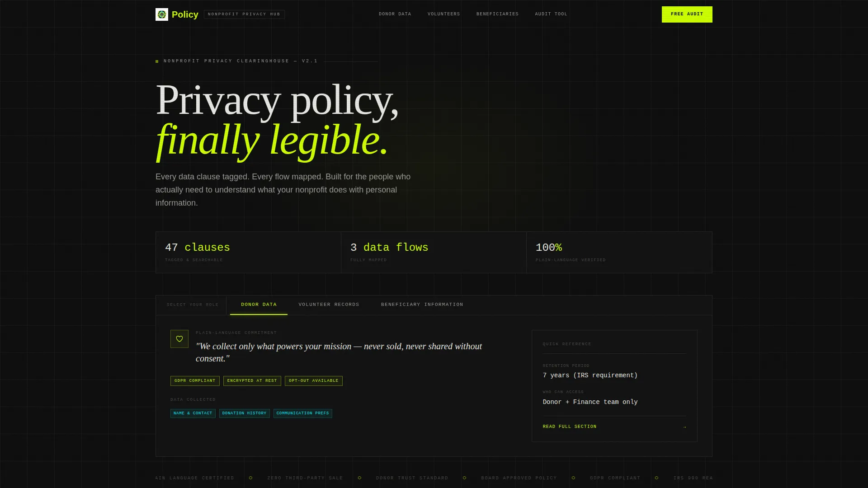
Task: Click the 3 data flows stat card
Action: pyautogui.click(x=434, y=253)
